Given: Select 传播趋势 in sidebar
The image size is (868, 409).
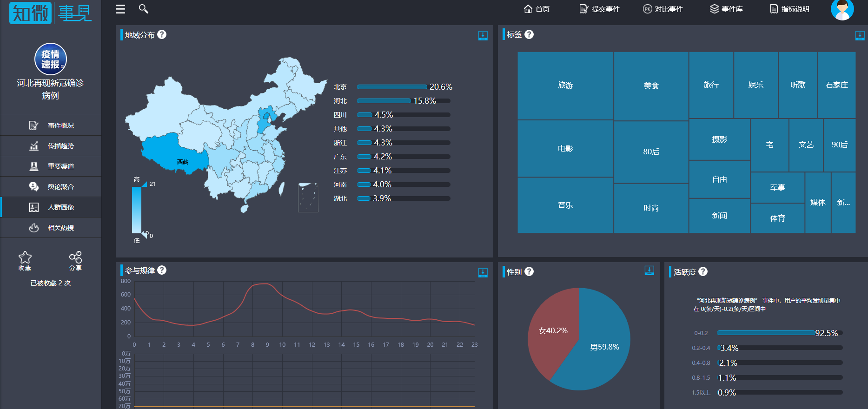Looking at the screenshot, I should click(x=51, y=146).
